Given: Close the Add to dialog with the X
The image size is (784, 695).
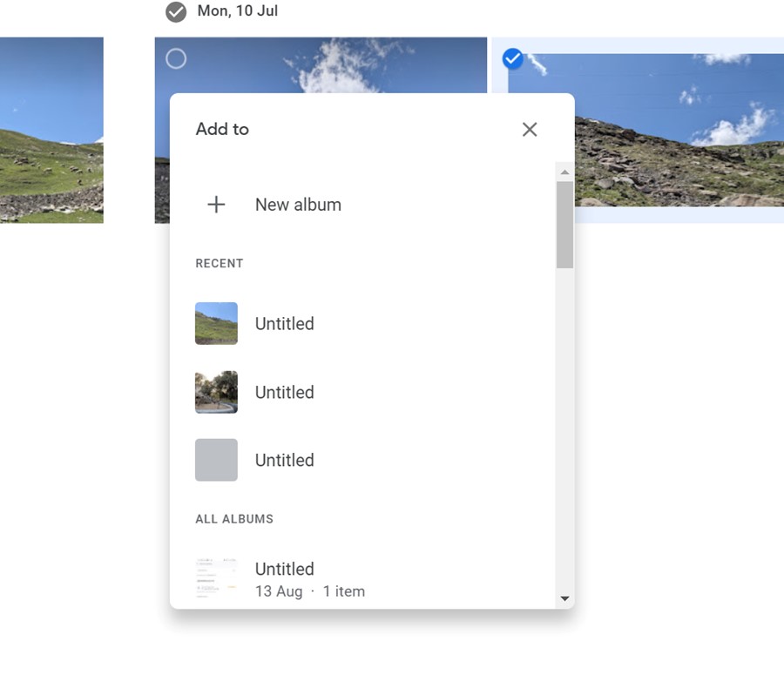Looking at the screenshot, I should (x=529, y=129).
